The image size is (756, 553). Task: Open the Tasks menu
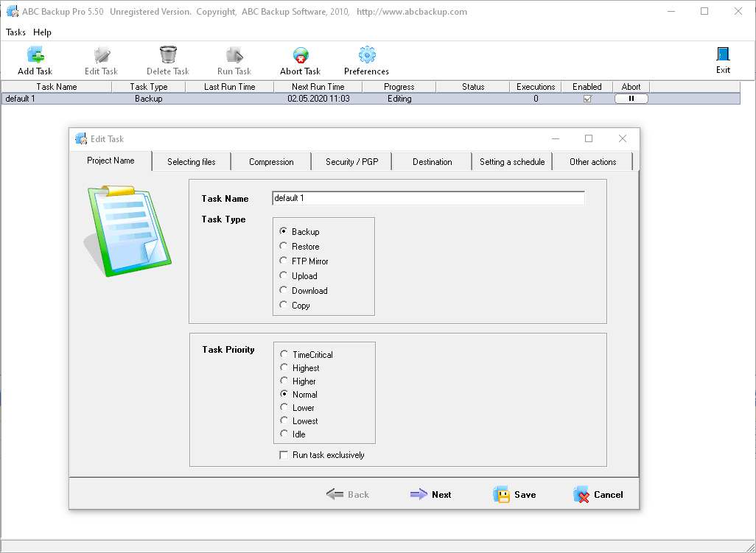pos(15,32)
